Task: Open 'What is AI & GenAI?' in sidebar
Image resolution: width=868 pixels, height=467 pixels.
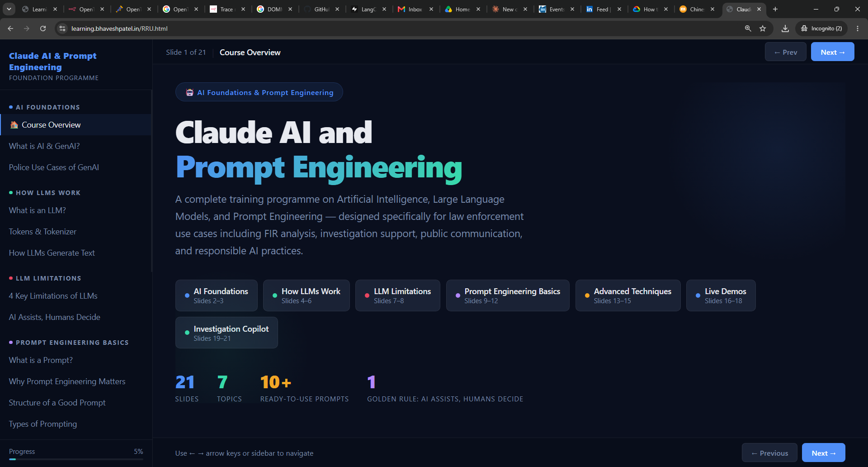Action: pos(76,146)
